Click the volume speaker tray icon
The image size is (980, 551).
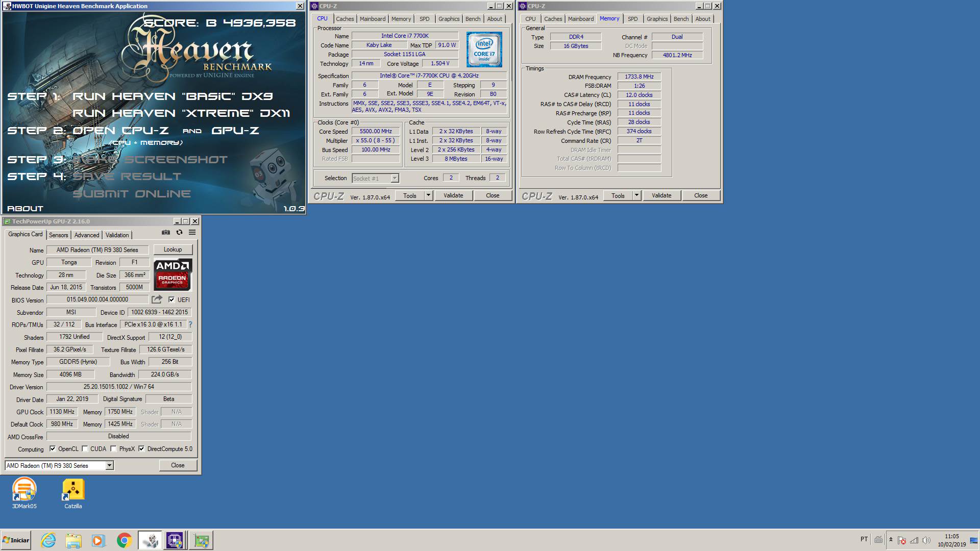(x=926, y=540)
